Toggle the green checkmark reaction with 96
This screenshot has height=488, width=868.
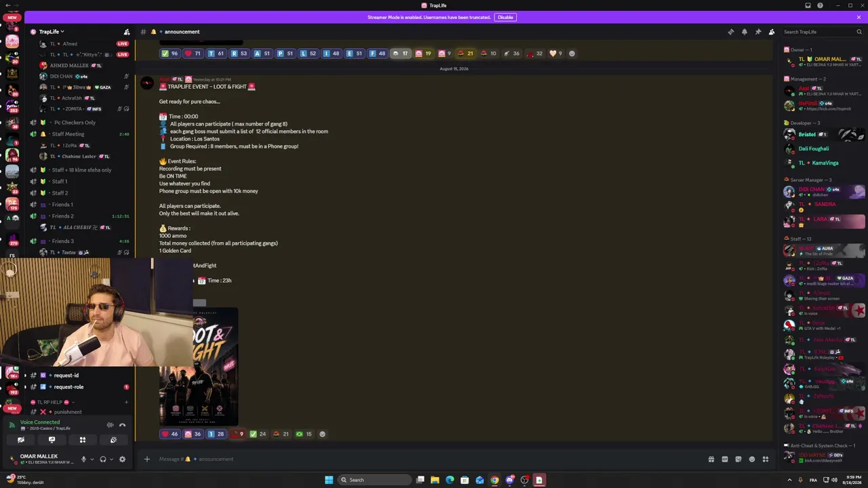(170, 54)
